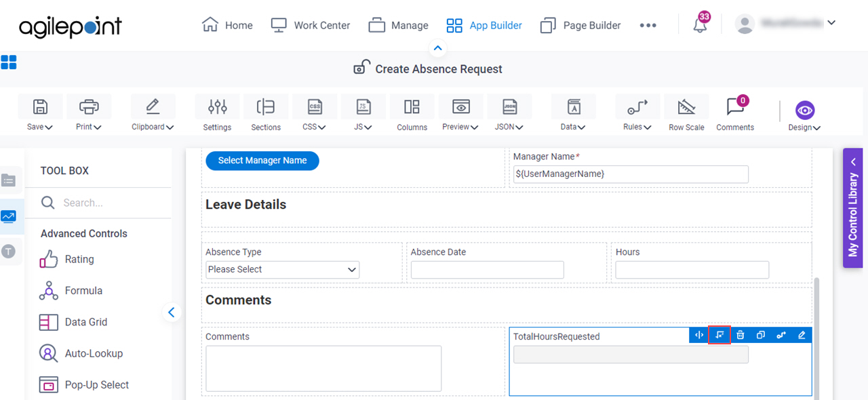Click Select Manager Name button

262,161
